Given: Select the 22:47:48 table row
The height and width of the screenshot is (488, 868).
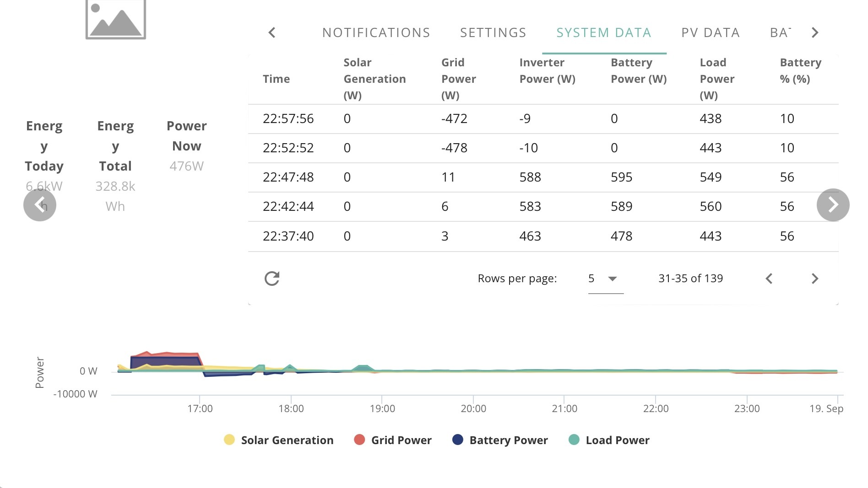Looking at the screenshot, I should 543,177.
